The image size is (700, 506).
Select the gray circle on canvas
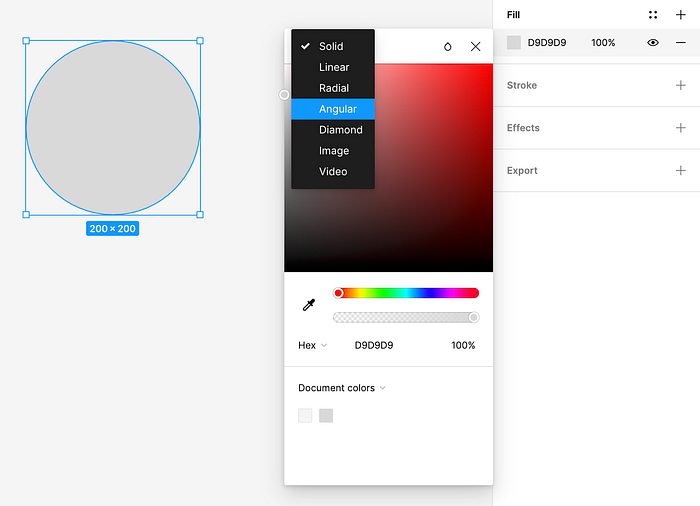113,128
